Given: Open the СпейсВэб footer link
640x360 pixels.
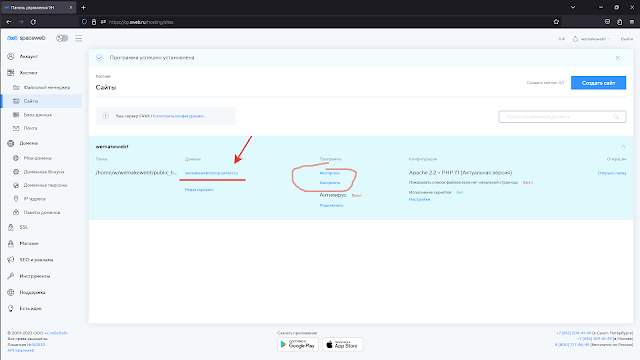Looking at the screenshot, I should click(56, 333).
